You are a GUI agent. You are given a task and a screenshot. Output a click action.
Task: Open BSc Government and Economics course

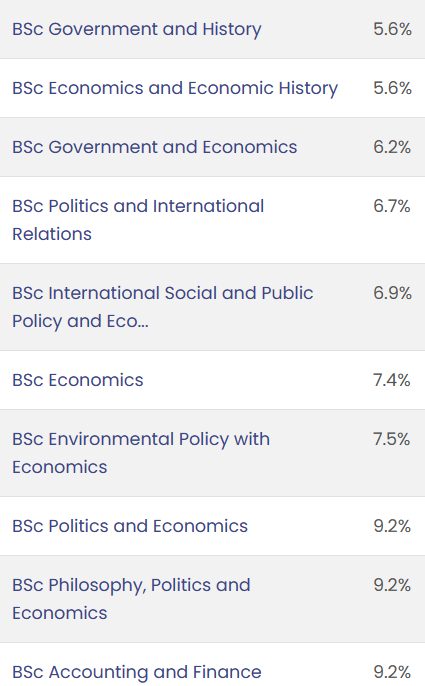[155, 147]
